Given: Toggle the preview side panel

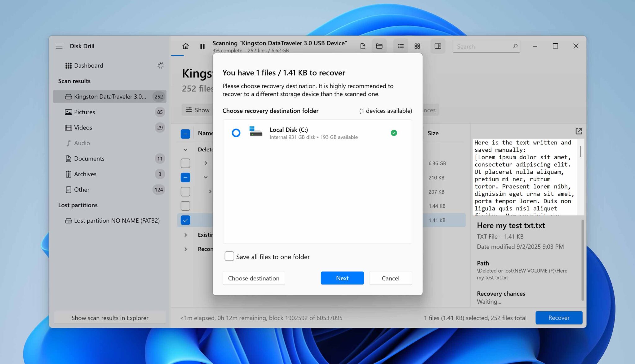Looking at the screenshot, I should tap(438, 46).
